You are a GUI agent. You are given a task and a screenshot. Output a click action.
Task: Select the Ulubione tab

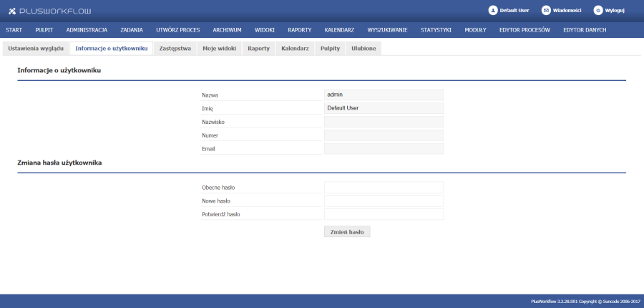364,48
